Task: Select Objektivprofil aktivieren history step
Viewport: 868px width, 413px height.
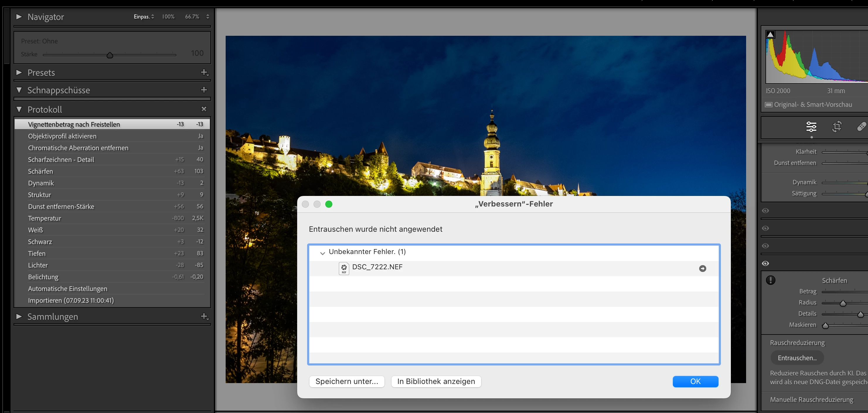Action: [62, 136]
